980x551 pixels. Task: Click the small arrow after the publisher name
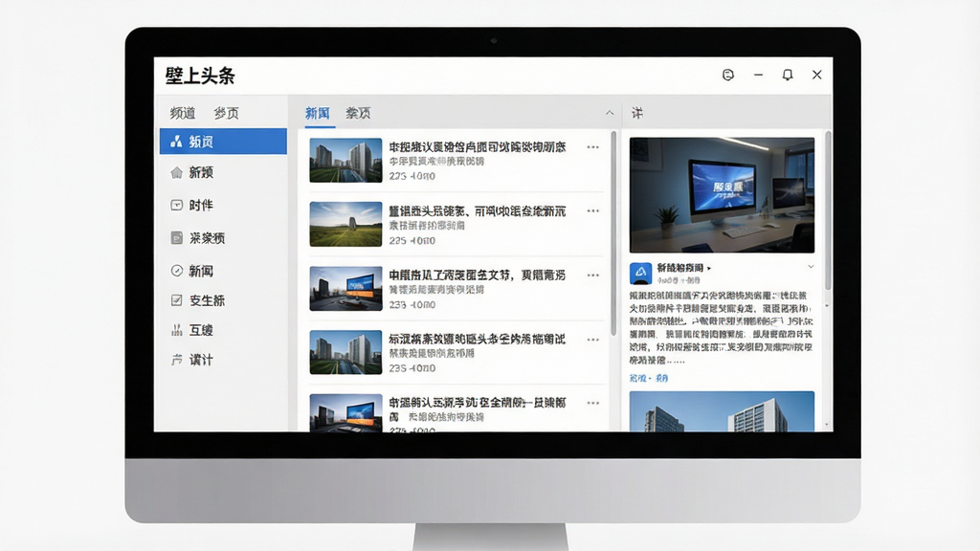click(709, 268)
